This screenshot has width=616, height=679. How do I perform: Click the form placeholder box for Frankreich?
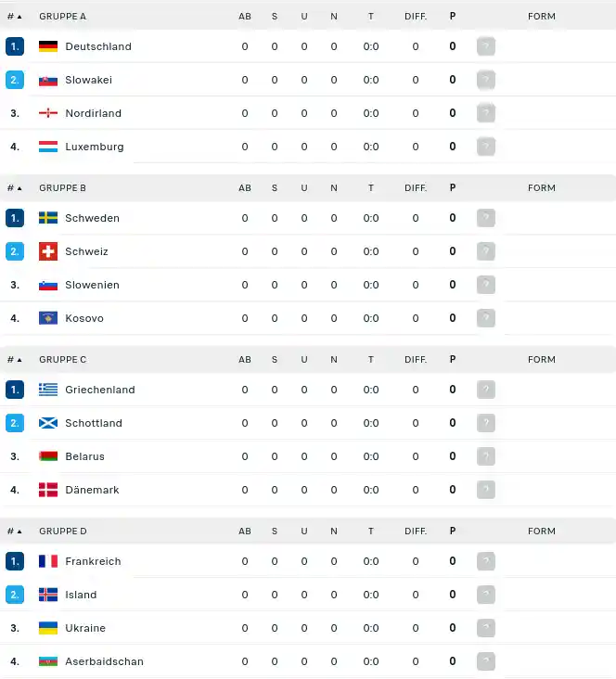tap(486, 561)
